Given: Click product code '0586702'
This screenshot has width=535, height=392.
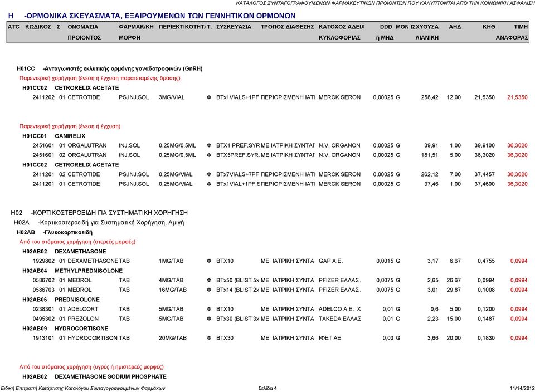Looking at the screenshot, I should point(43,280).
